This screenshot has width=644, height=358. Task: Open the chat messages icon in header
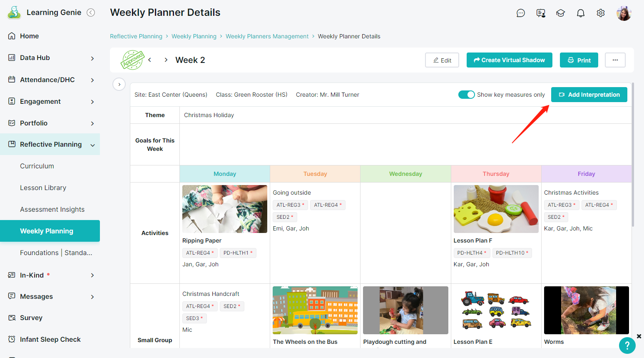click(x=520, y=13)
